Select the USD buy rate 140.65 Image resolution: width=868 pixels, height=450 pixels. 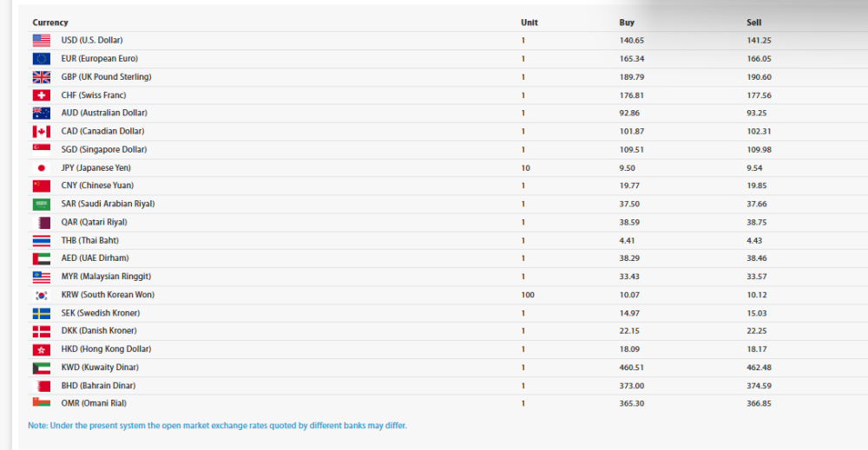click(x=631, y=41)
